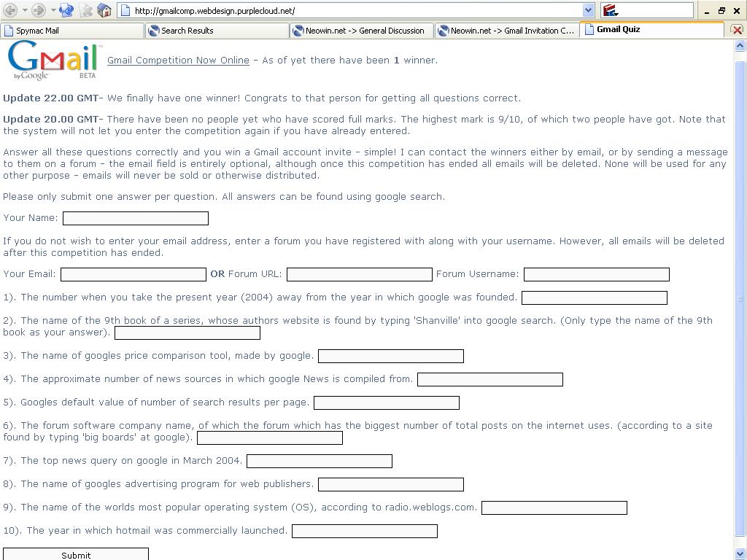747x560 pixels.
Task: Reload the page with the refresh icon
Action: 66,10
